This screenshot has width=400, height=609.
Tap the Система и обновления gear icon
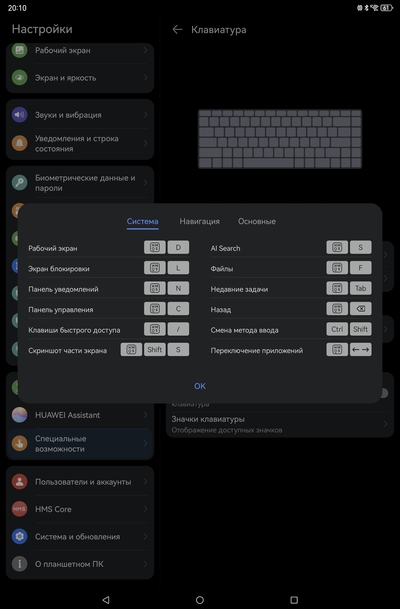click(x=19, y=536)
